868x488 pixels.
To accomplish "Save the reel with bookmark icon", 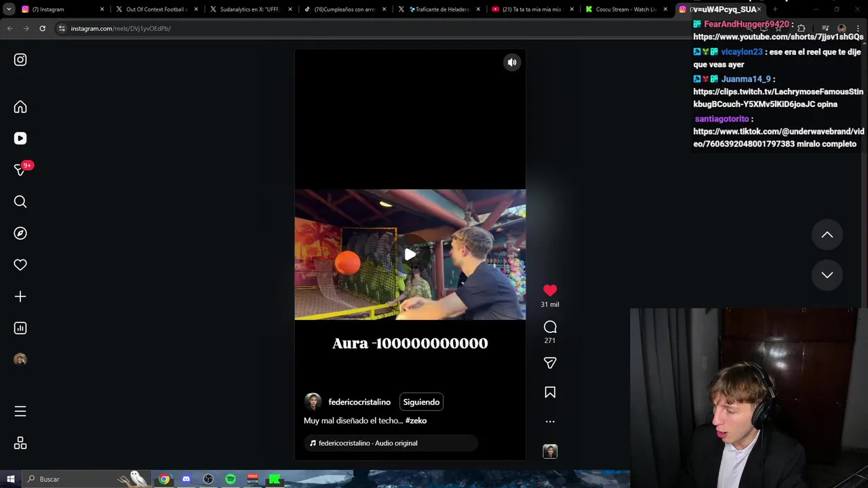I will pyautogui.click(x=550, y=392).
